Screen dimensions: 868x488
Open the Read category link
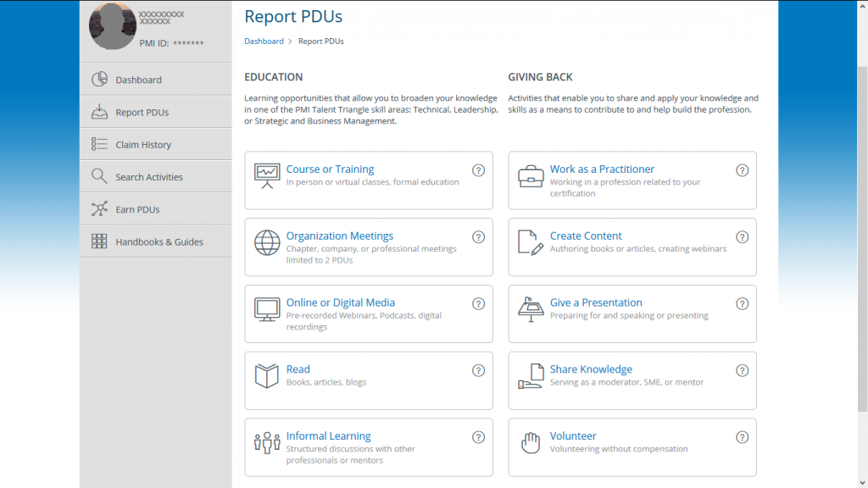[298, 369]
